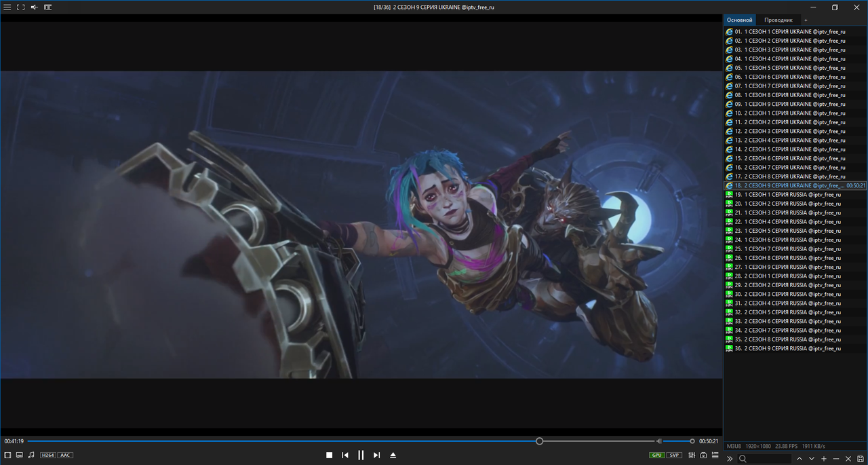Click the video frame to toggle playback
The image size is (868, 465).
click(x=361, y=225)
